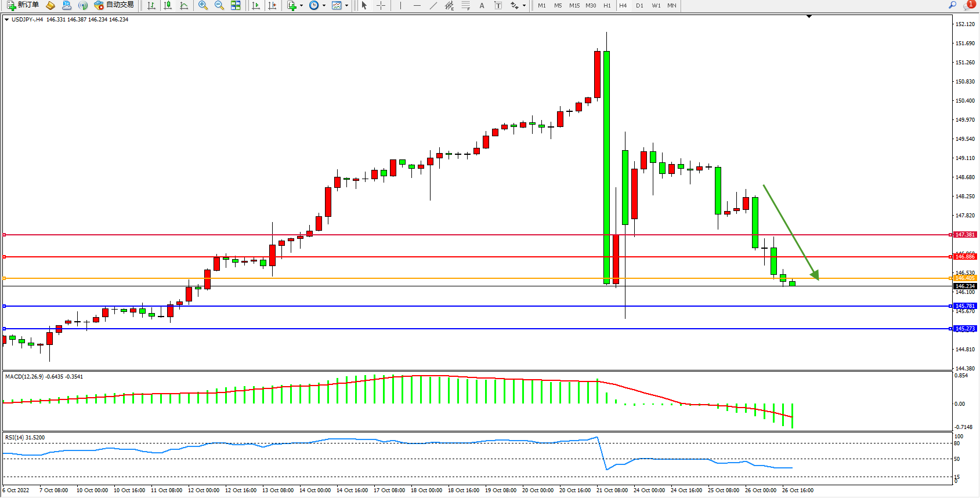Image resolution: width=980 pixels, height=498 pixels.
Task: Toggle the AutoTrading (自动交易) button
Action: (114, 5)
